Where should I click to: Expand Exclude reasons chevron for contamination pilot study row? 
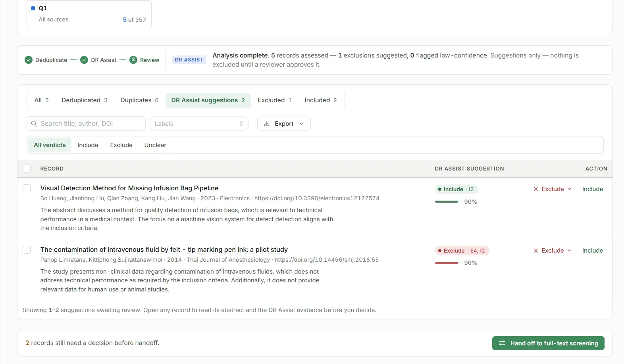point(569,251)
